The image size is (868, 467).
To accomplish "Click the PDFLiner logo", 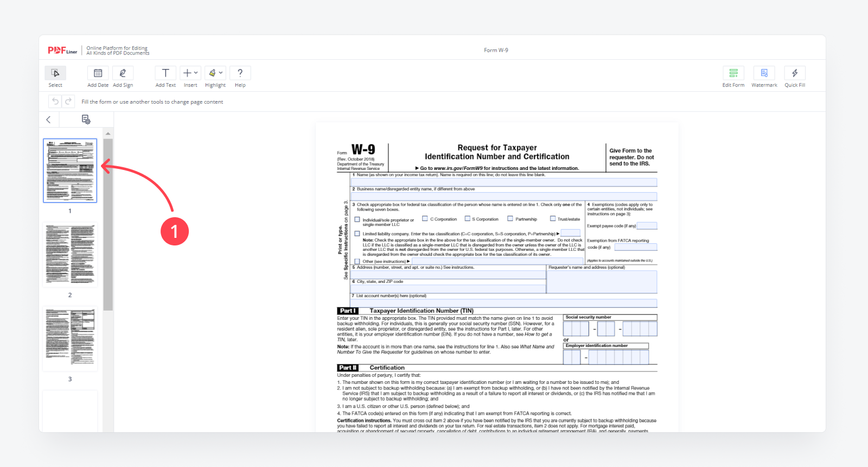I will (62, 51).
